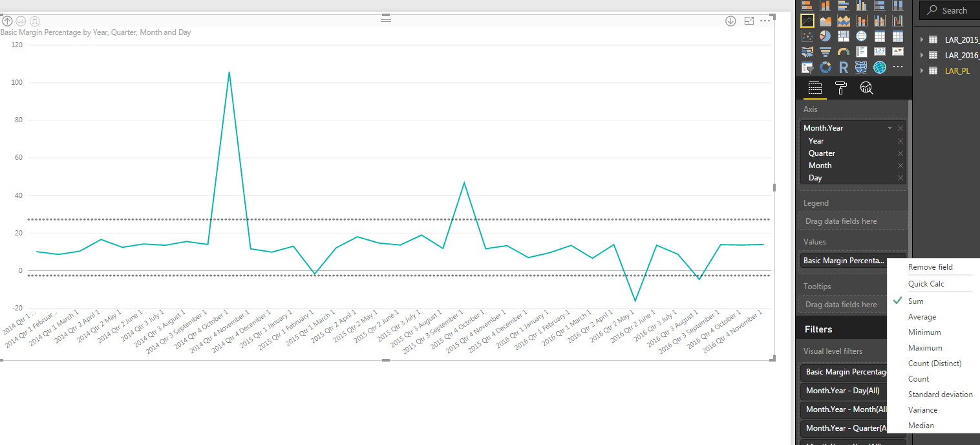The width and height of the screenshot is (980, 445).
Task: Expand the Month.Year - Quarter filter card
Action: point(844,428)
